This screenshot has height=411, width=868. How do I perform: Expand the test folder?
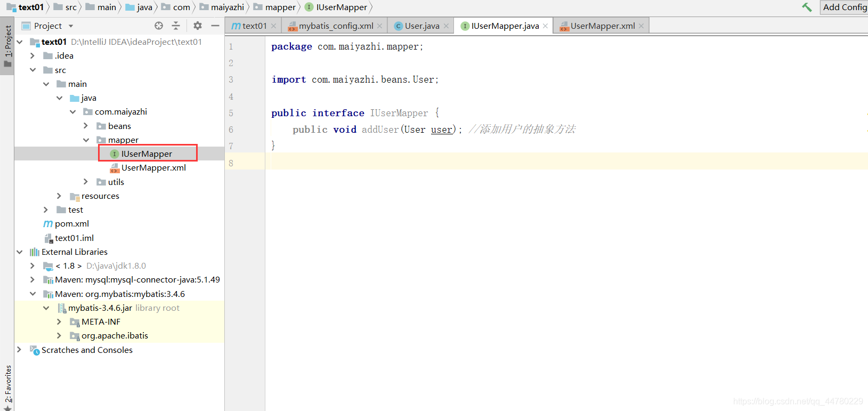tap(46, 209)
